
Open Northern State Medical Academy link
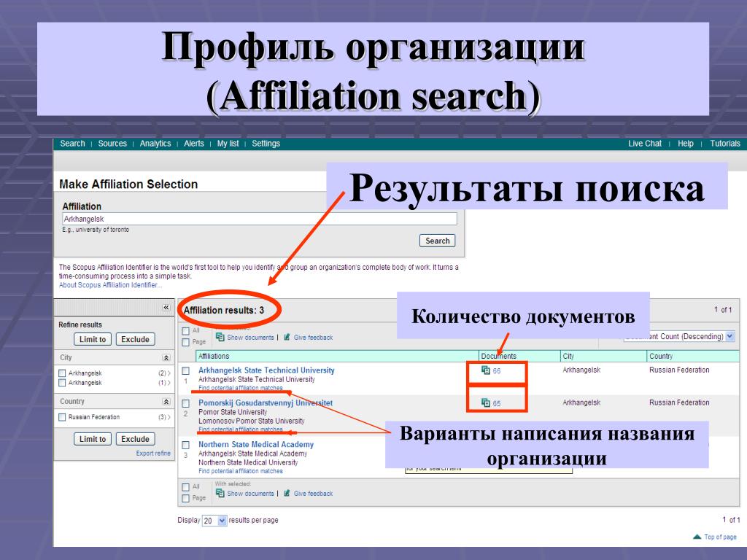click(256, 444)
